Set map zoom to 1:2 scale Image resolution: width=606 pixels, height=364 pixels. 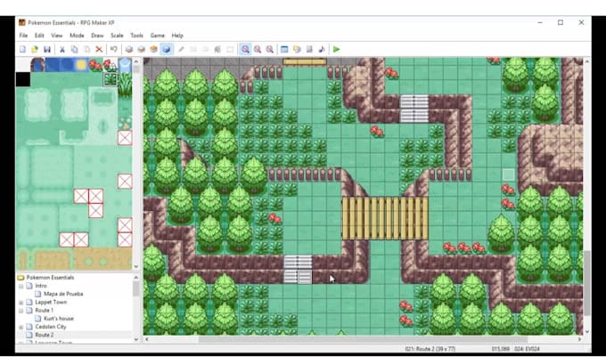tap(258, 49)
